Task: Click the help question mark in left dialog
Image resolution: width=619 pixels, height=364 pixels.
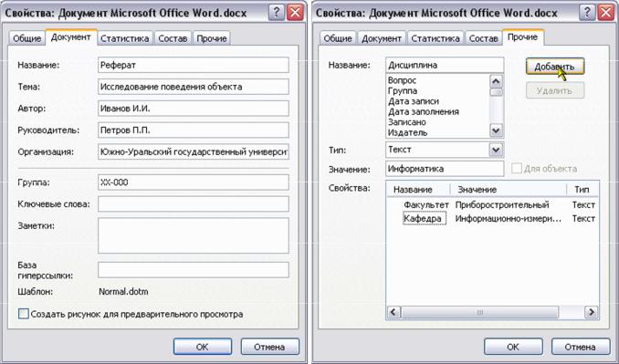Action: click(277, 13)
